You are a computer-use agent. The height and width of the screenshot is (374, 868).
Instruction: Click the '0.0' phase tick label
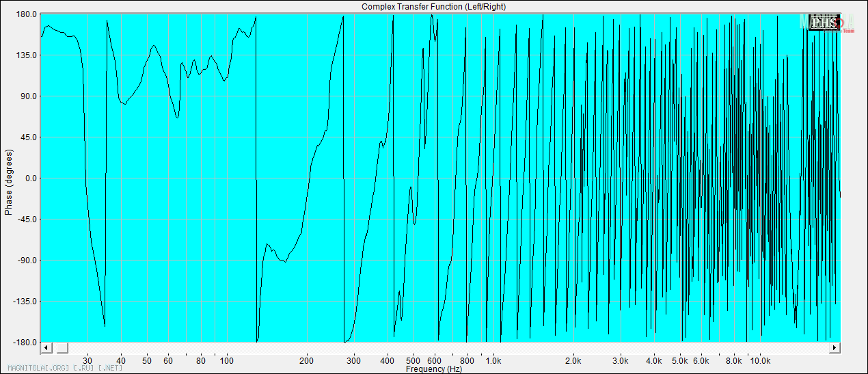pyautogui.click(x=31, y=178)
